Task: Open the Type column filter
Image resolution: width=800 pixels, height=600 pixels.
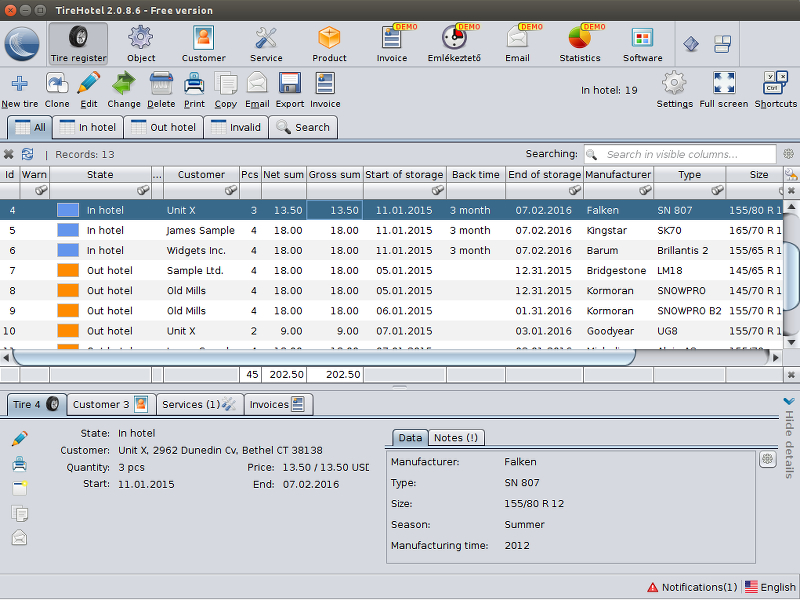Action: (x=718, y=190)
